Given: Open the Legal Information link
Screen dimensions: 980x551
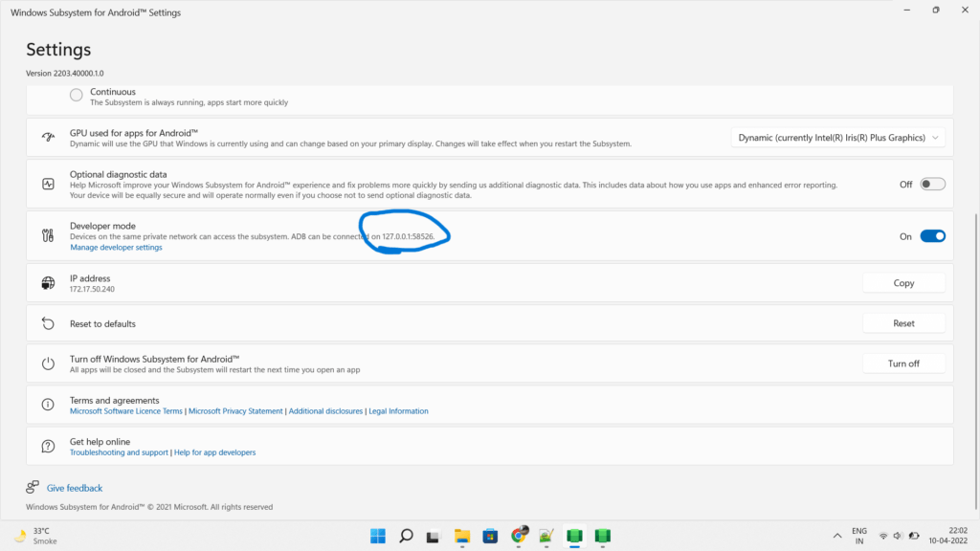Looking at the screenshot, I should (x=399, y=411).
